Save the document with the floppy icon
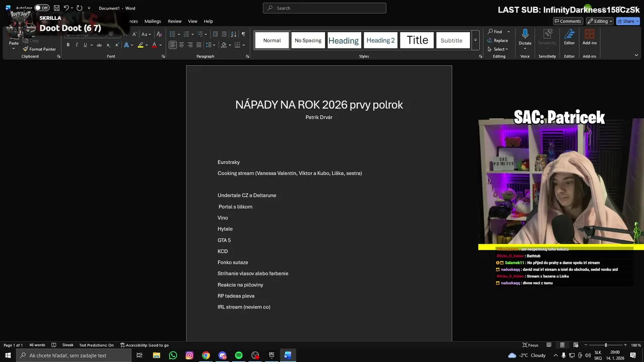This screenshot has height=362, width=644. coord(56,8)
